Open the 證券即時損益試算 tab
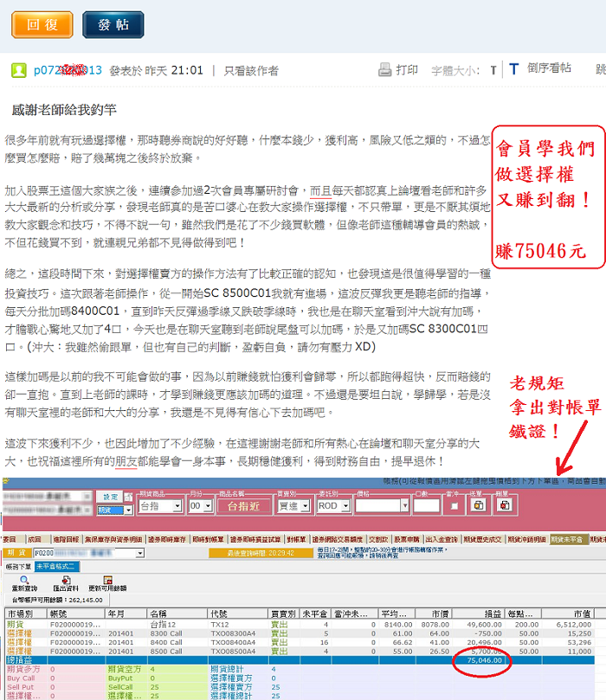 255,539
